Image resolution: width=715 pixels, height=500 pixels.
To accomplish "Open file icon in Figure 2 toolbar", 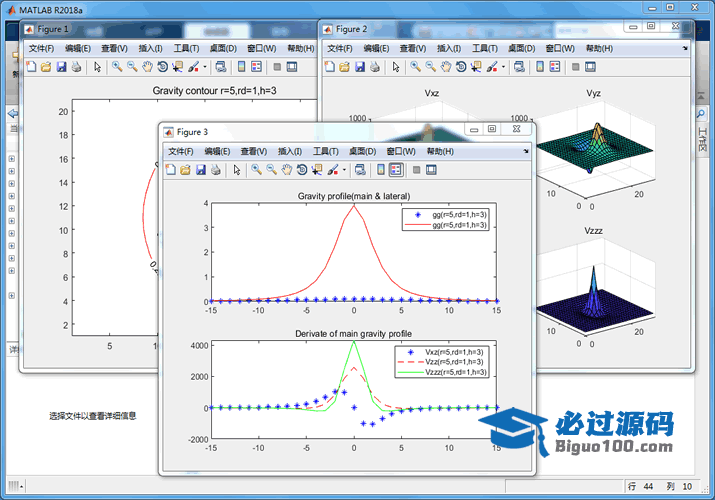I will click(344, 67).
